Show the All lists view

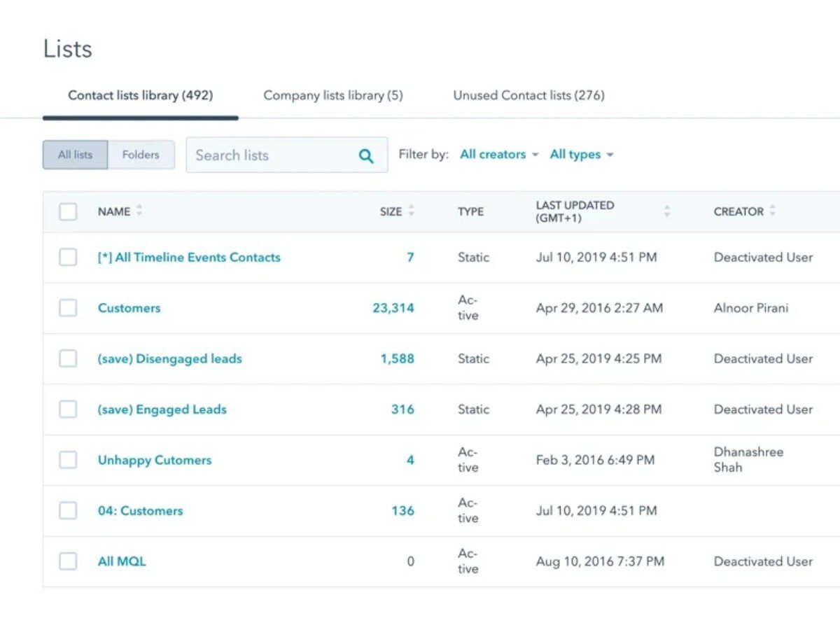(x=75, y=155)
